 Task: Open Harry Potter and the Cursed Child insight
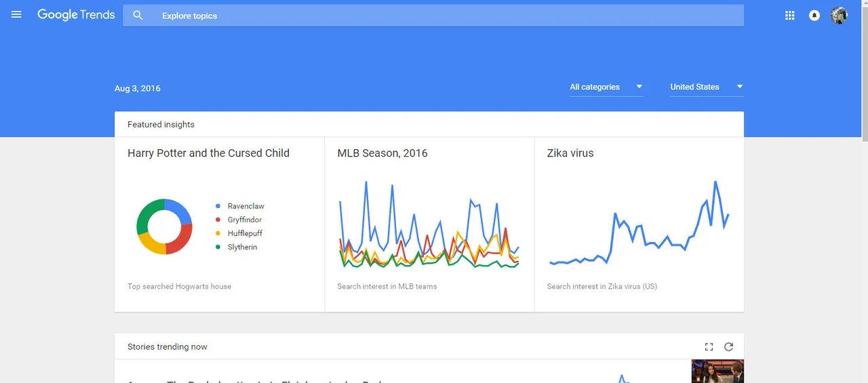pos(220,224)
